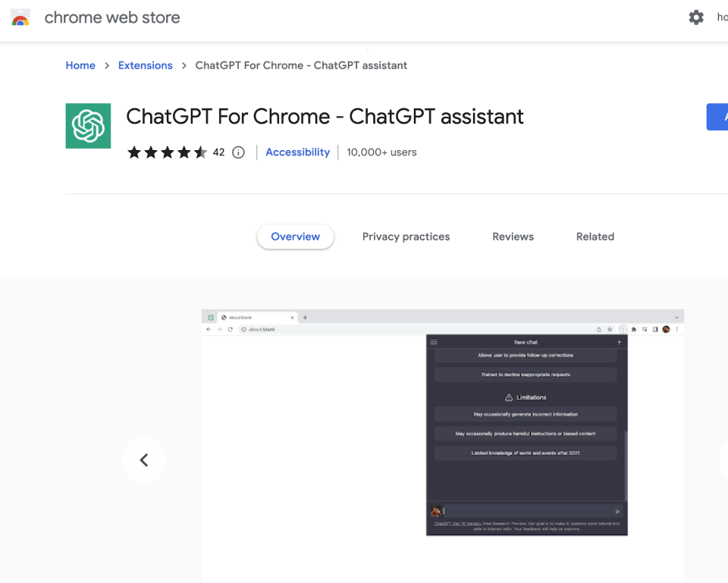
Task: Click the ChatGPT For Chrome title heading
Action: [x=325, y=117]
